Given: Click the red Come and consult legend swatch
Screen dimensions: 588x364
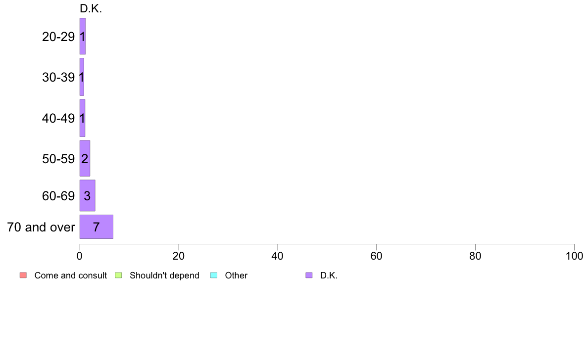Looking at the screenshot, I should tap(23, 275).
